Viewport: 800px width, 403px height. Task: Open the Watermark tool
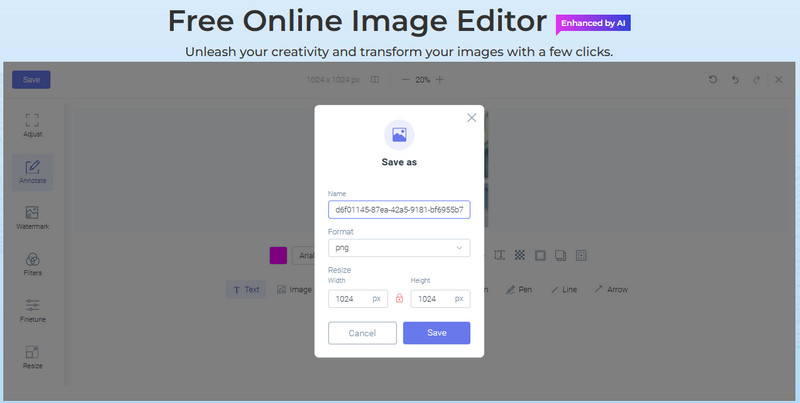click(x=32, y=218)
